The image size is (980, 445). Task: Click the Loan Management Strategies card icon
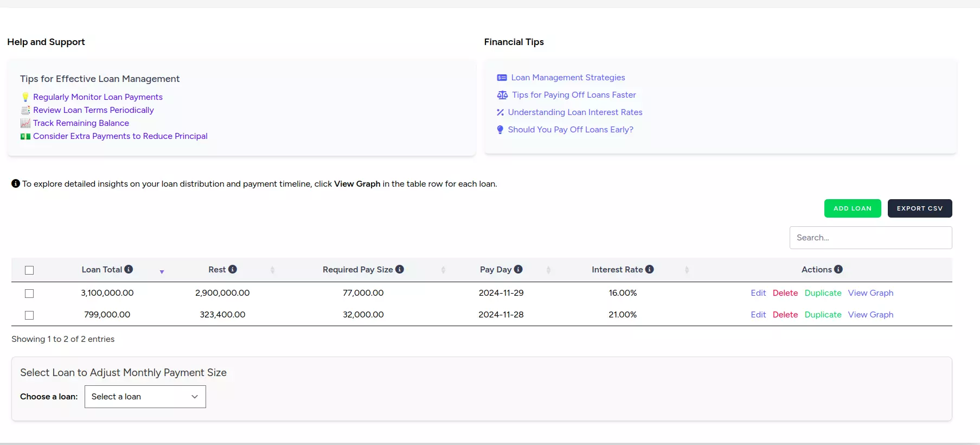[x=502, y=78]
